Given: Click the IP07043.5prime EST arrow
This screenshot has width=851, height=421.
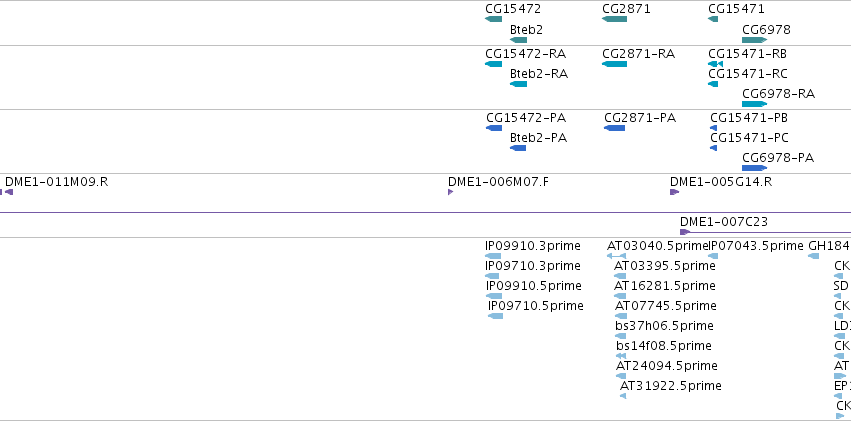Looking at the screenshot, I should [714, 256].
